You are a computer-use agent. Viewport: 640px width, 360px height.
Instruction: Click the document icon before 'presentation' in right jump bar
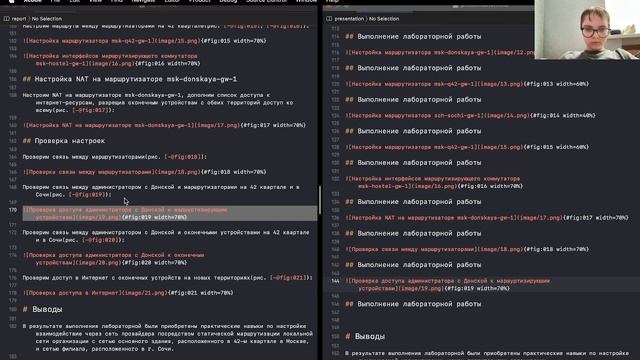(x=329, y=19)
